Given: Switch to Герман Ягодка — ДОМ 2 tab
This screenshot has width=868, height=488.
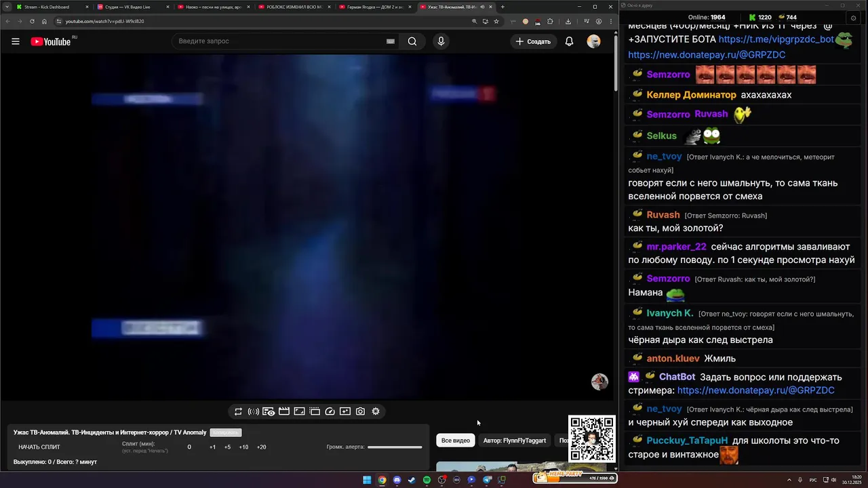Looking at the screenshot, I should [x=374, y=7].
